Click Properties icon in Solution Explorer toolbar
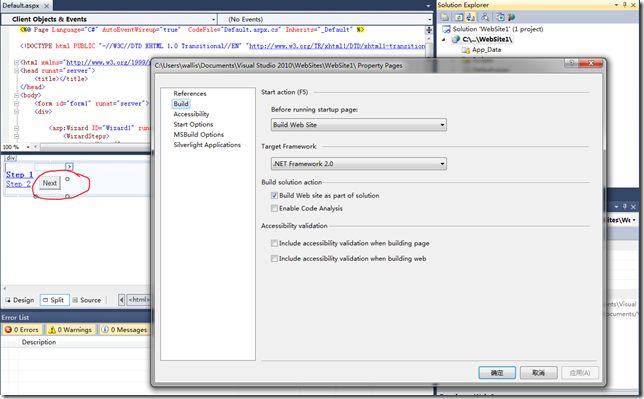 tap(445, 17)
